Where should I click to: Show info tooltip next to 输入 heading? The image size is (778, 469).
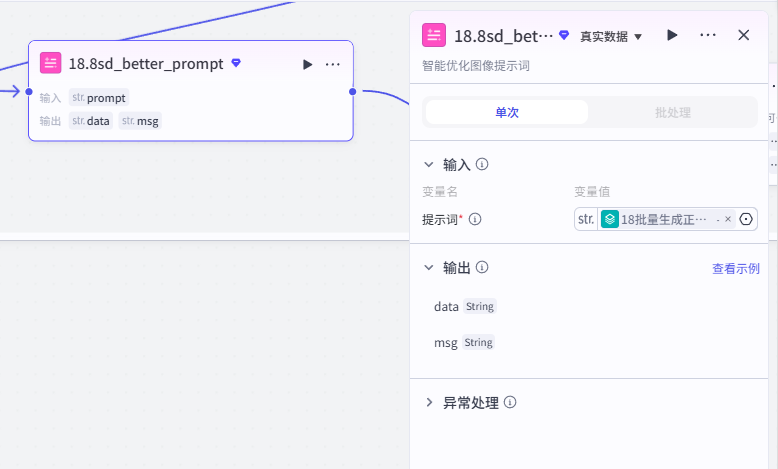click(482, 164)
